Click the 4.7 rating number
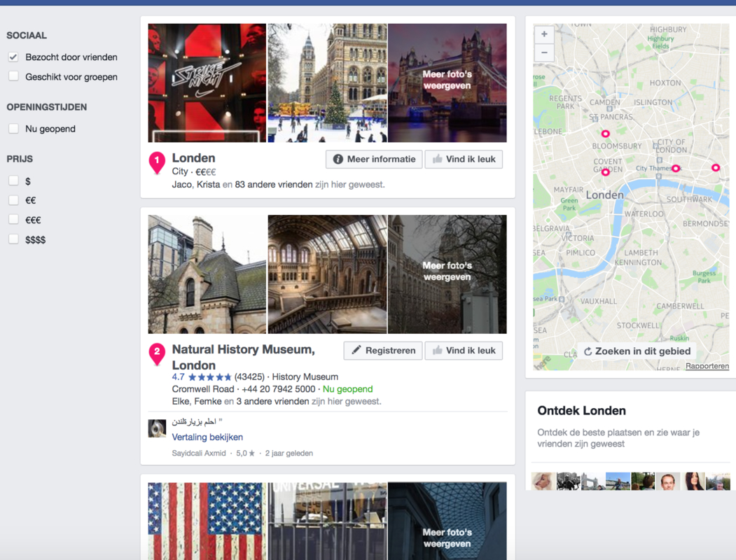This screenshot has height=560, width=736. pos(178,377)
